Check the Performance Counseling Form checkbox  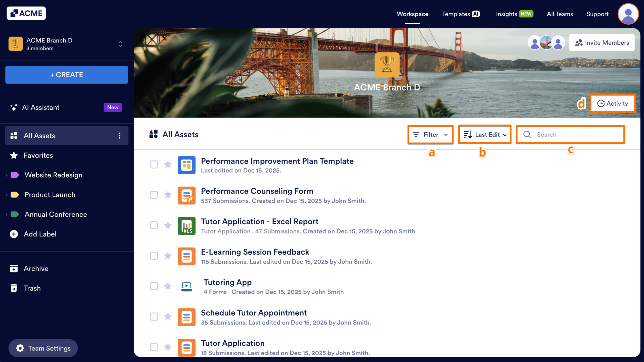click(x=154, y=195)
